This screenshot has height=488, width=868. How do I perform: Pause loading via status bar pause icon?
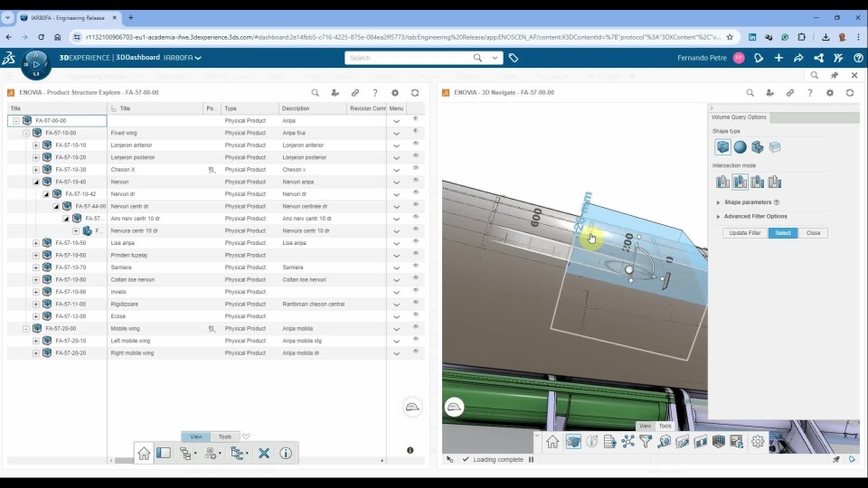click(531, 459)
